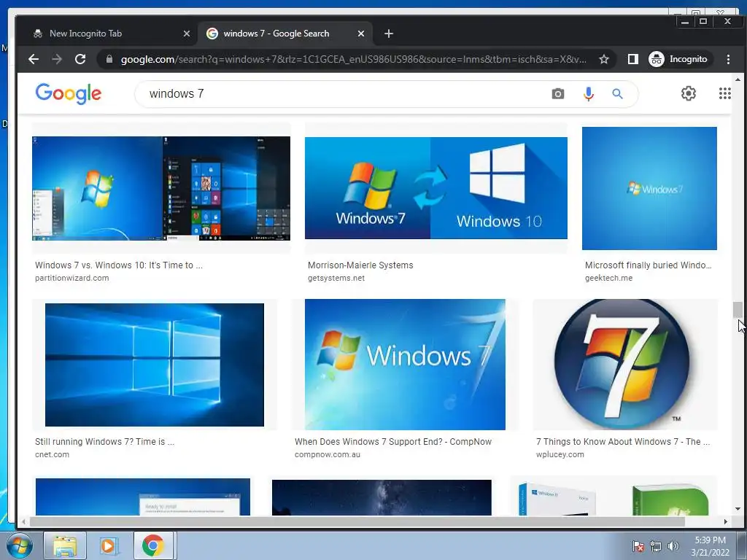747x560 pixels.
Task: Reload the Google search page
Action: (80, 59)
